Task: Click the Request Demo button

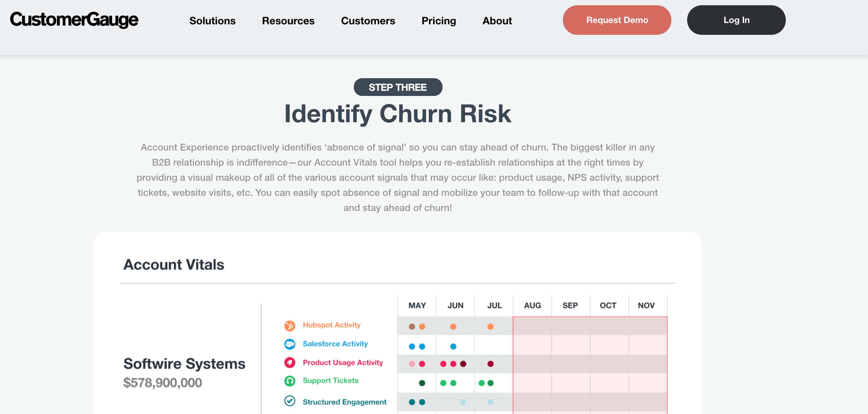Action: click(617, 20)
